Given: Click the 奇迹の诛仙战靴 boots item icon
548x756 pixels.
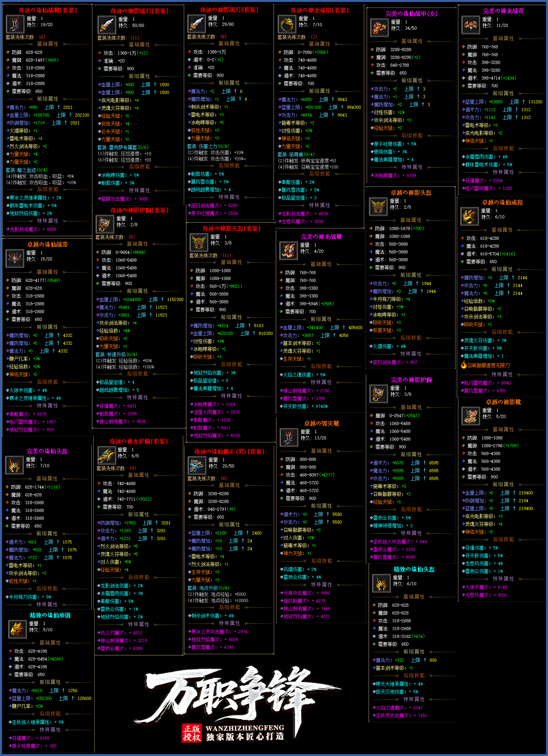Looking at the screenshot, I should [x=15, y=24].
